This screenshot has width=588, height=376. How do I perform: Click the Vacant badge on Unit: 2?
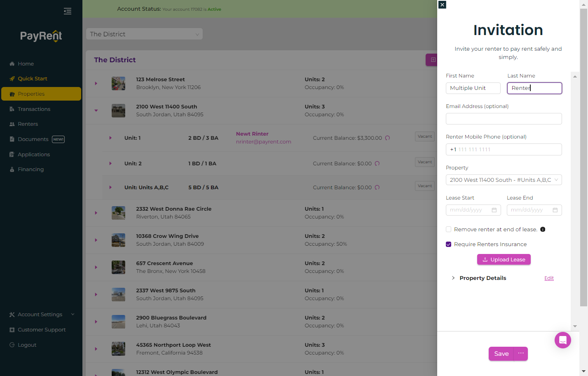pyautogui.click(x=425, y=162)
